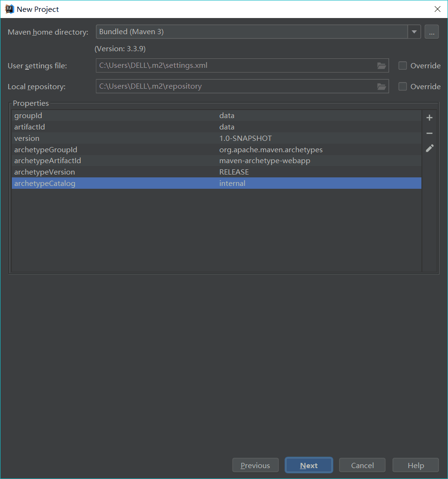Click the value maven-archetype-webapp
This screenshot has height=479, width=448.
click(265, 161)
